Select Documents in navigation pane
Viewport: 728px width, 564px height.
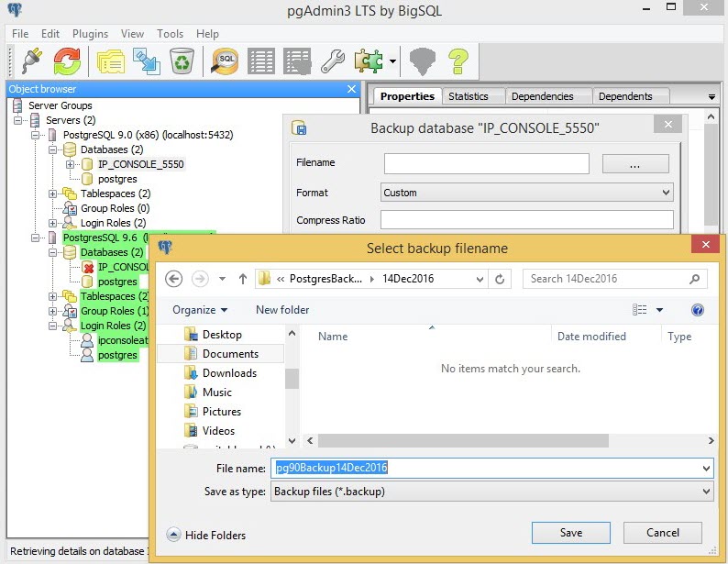230,354
